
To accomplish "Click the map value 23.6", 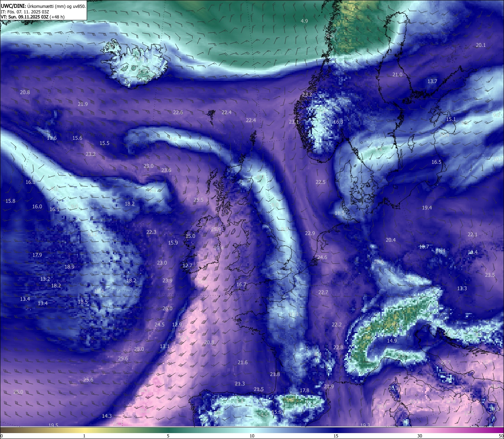I will click(x=166, y=170).
